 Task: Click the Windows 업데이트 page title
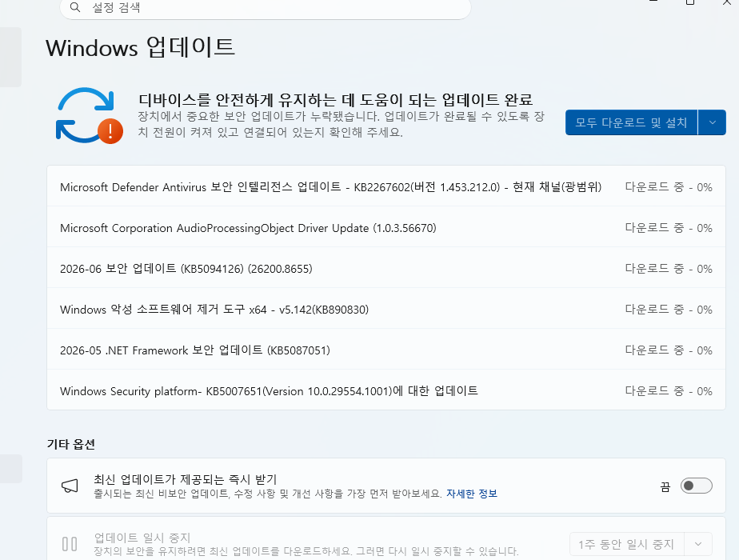point(141,48)
